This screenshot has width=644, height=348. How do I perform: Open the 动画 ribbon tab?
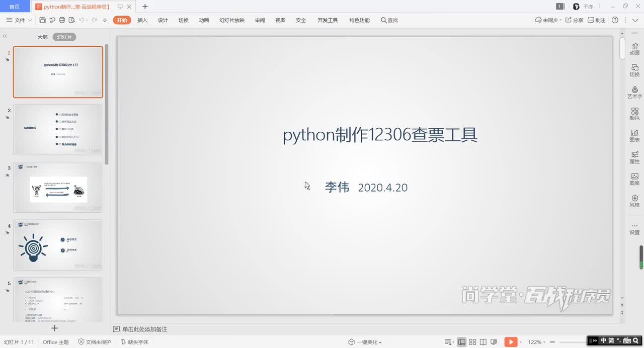click(x=204, y=20)
